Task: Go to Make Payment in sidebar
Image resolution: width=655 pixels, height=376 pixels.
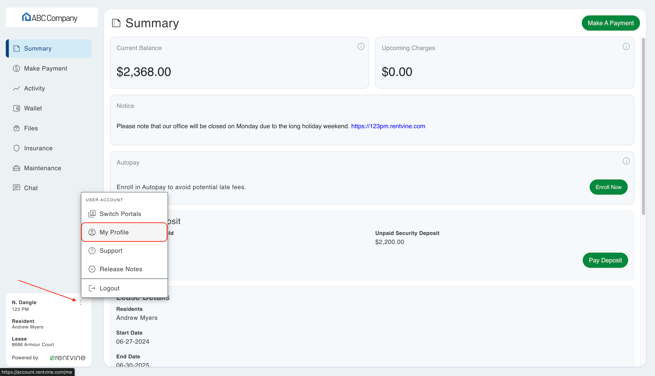Action: (x=49, y=69)
